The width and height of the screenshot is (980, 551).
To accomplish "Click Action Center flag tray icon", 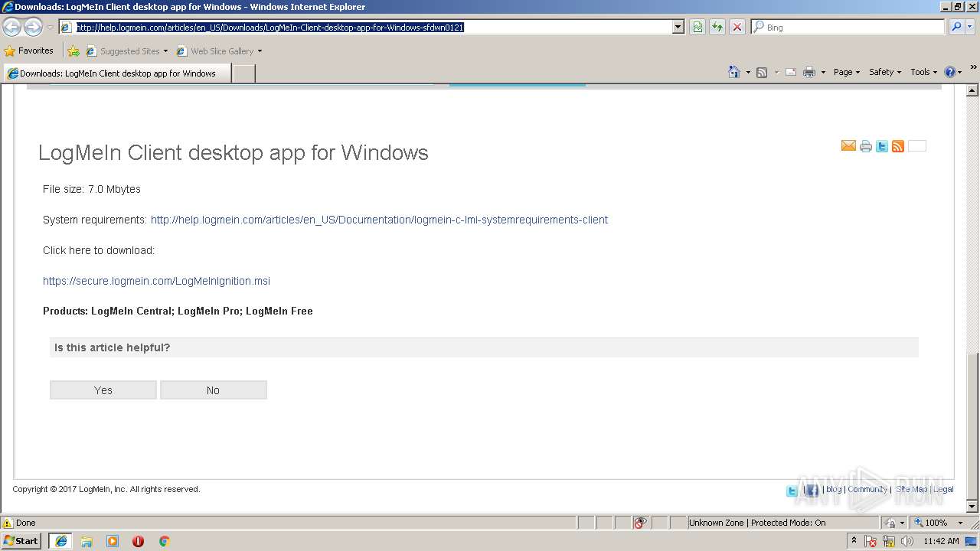I will [871, 542].
